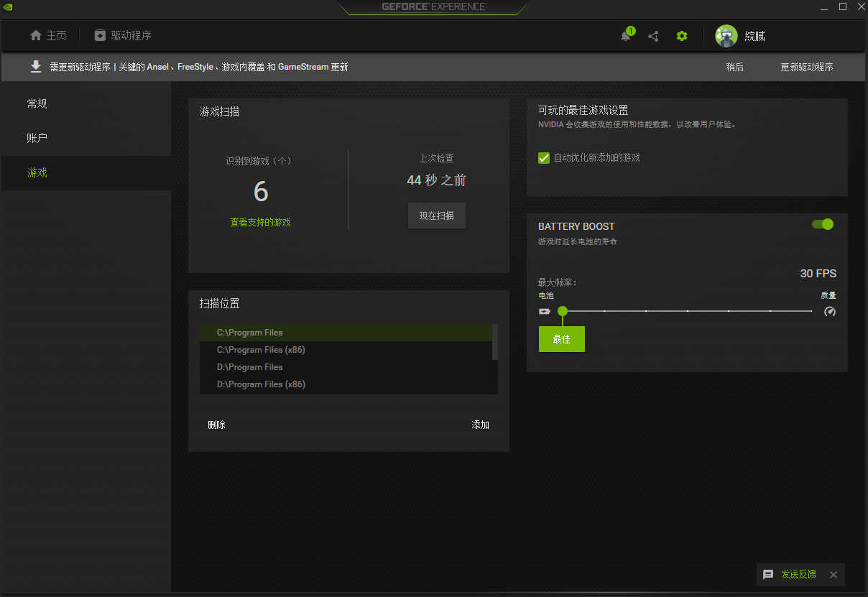Click the max frame rate slider handle
The image size is (868, 597).
pyautogui.click(x=563, y=311)
